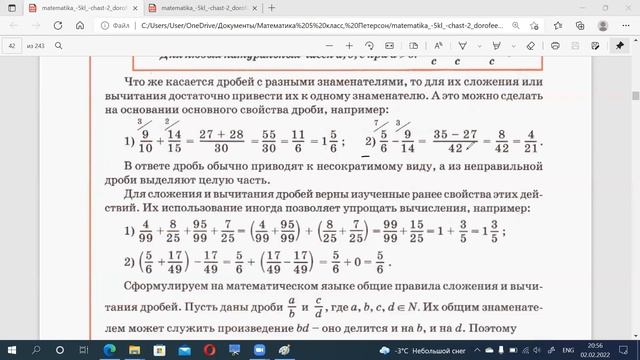Select the PDF Erase tool
The image size is (640, 360).
[531, 46]
